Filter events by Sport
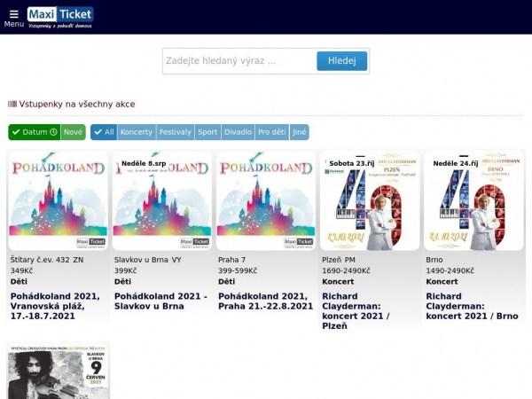The width and height of the screenshot is (532, 399). (207, 132)
